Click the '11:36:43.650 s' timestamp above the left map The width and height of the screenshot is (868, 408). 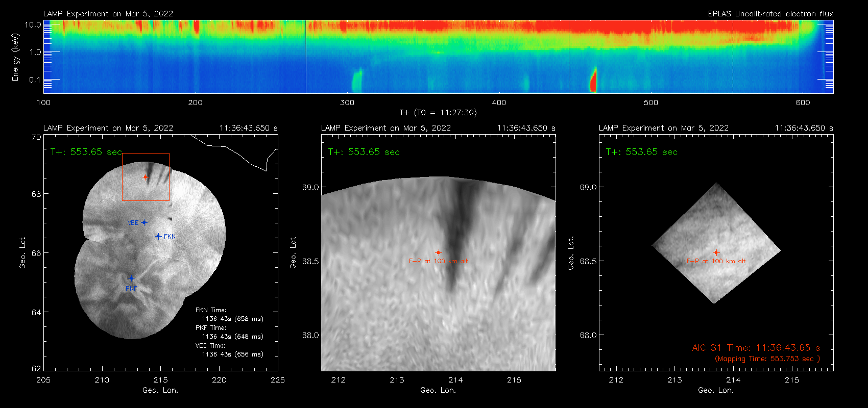point(249,128)
